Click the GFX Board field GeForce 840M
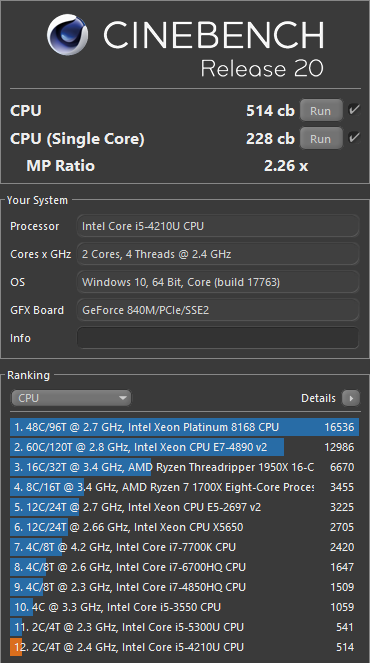 pos(218,310)
